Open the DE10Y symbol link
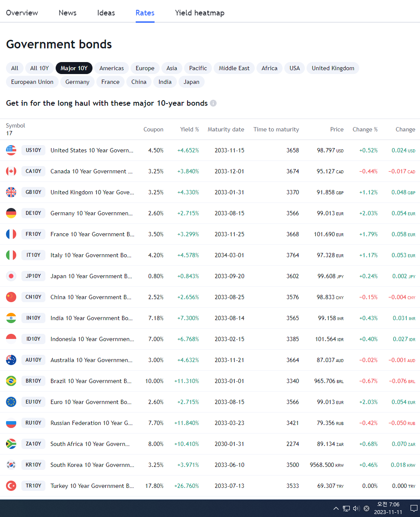The image size is (420, 517). (33, 213)
